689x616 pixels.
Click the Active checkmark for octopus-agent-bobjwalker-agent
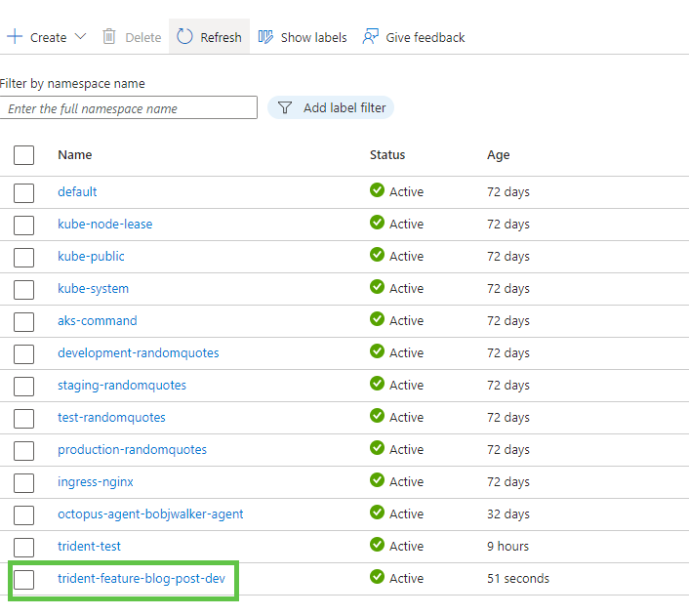[x=377, y=512]
